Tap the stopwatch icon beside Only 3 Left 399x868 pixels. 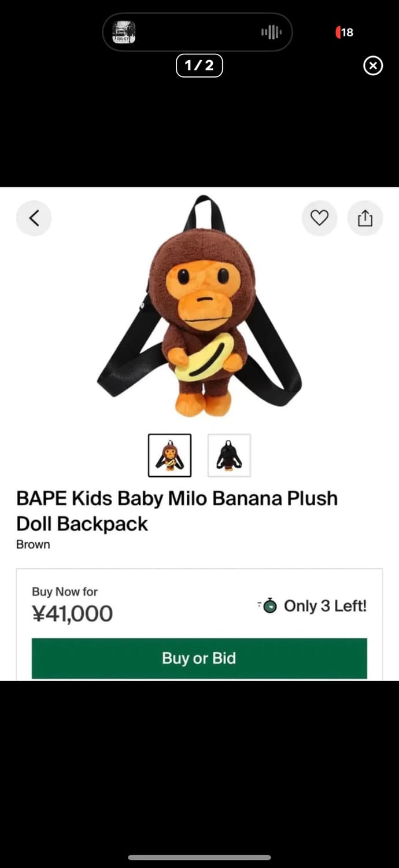pyautogui.click(x=268, y=606)
